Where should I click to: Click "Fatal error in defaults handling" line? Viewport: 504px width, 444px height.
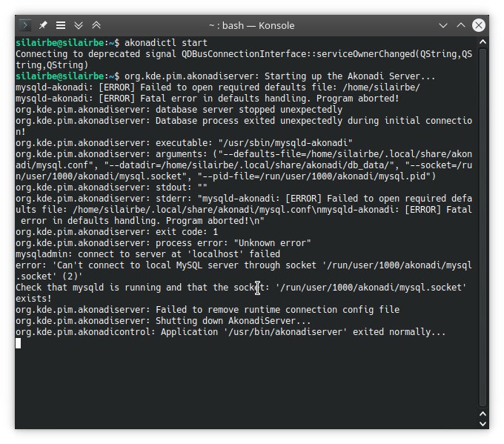click(x=208, y=99)
